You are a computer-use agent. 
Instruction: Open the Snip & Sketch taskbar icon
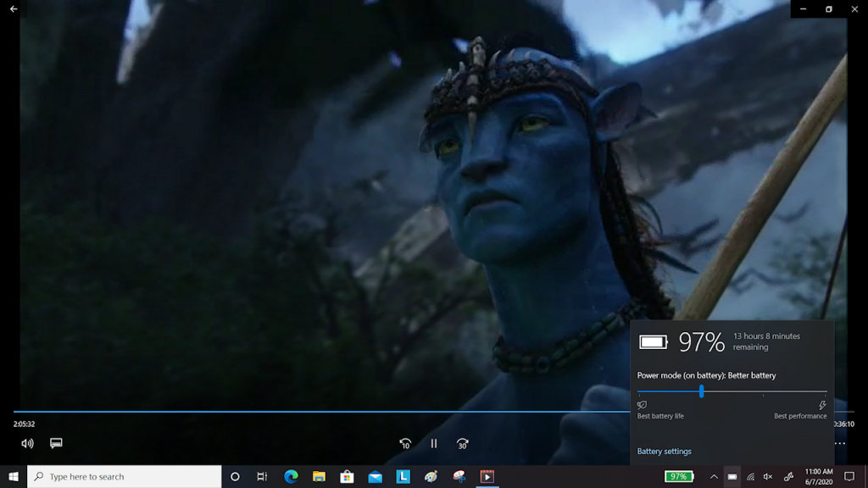[459, 476]
